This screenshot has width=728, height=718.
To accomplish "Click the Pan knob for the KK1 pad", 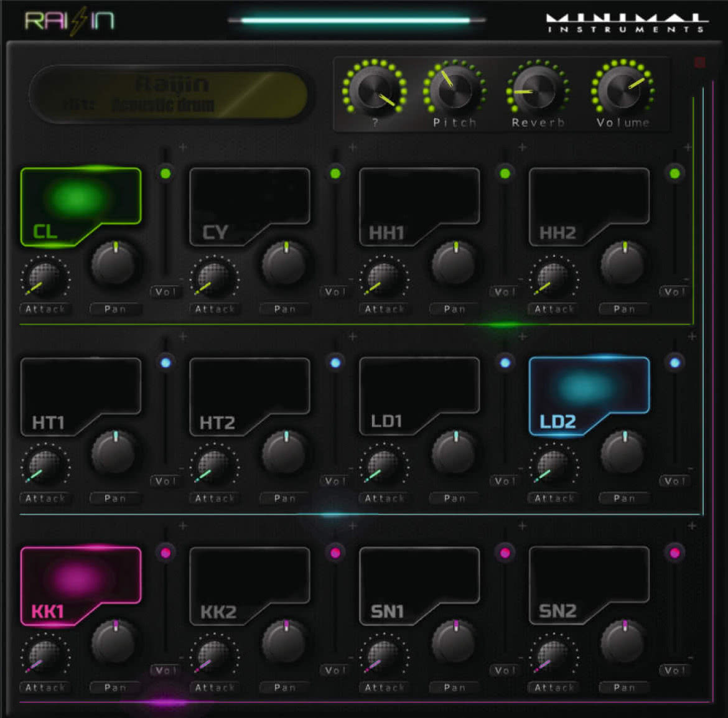I will coord(114,642).
